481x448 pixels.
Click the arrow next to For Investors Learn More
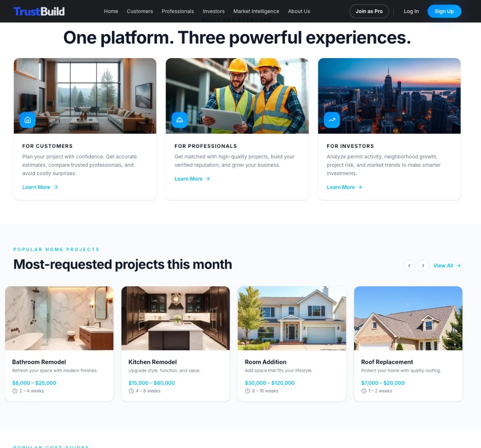point(360,187)
